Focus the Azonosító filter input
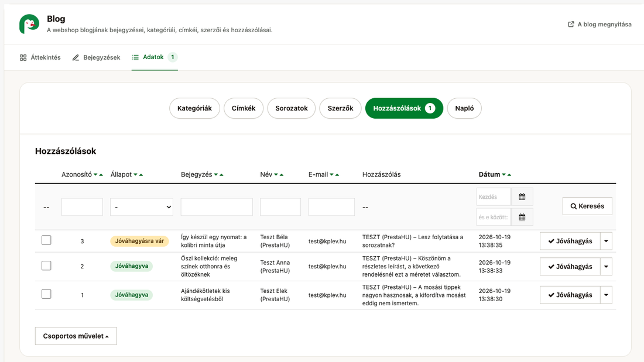Screen dimensions: 644x362 pyautogui.click(x=82, y=207)
